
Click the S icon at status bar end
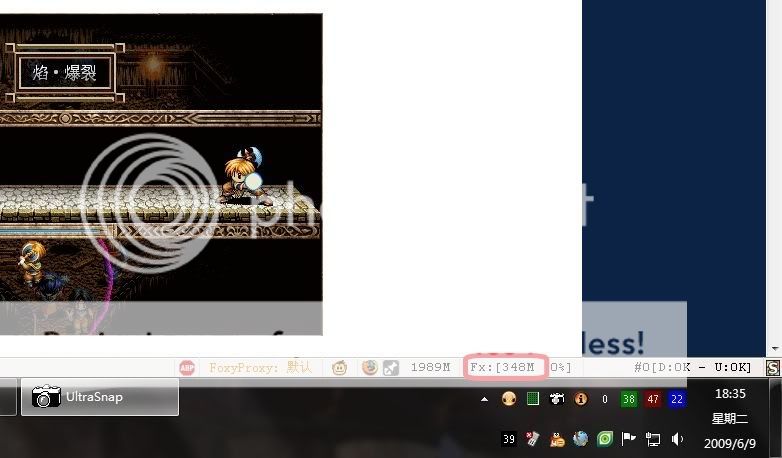773,368
